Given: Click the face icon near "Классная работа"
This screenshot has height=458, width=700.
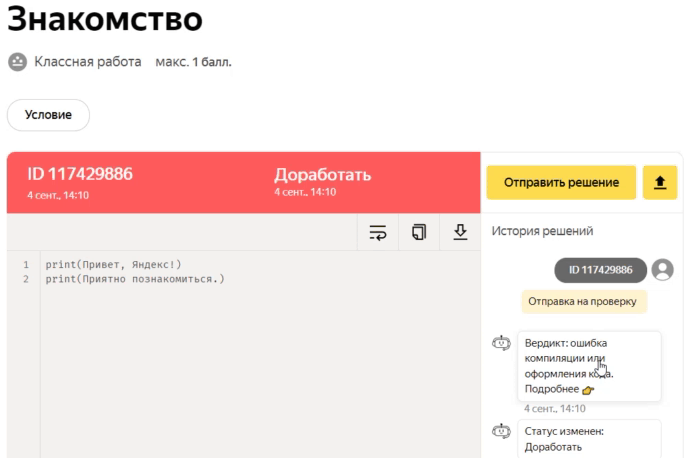Looking at the screenshot, I should (x=17, y=62).
